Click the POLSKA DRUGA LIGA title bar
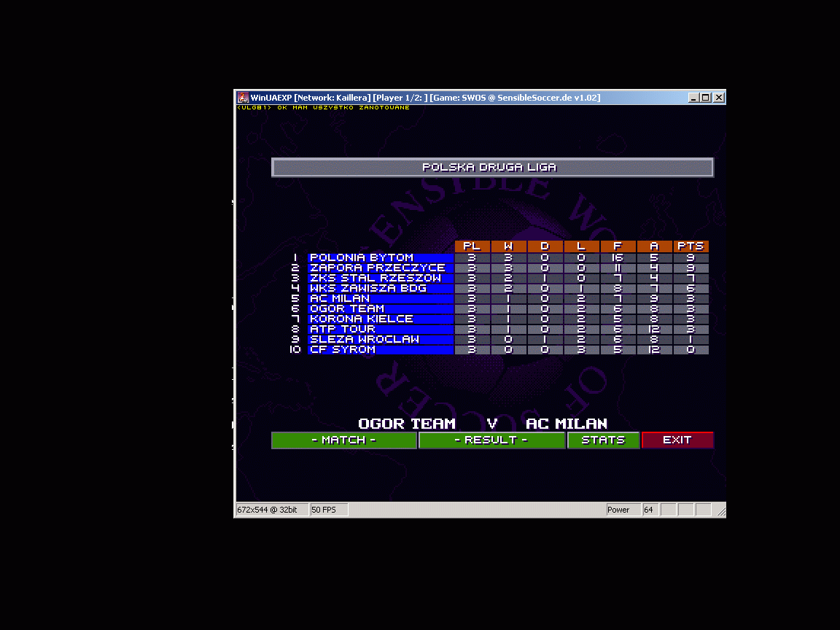840x630 pixels. (x=492, y=168)
